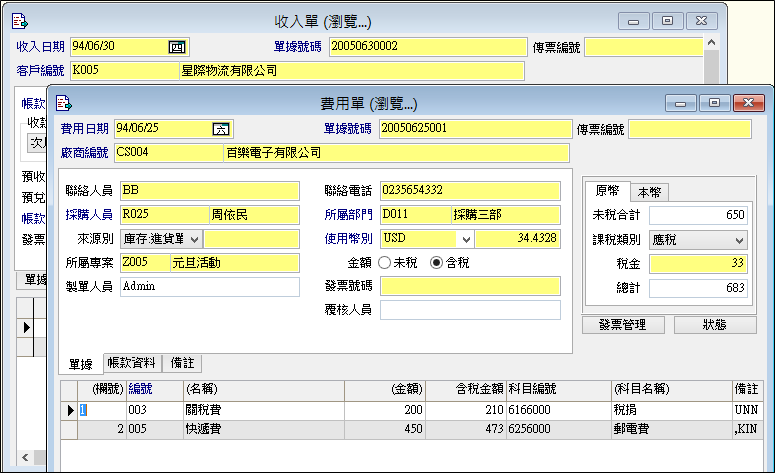
Task: Click the 費用單 window title icon
Action: pos(64,103)
